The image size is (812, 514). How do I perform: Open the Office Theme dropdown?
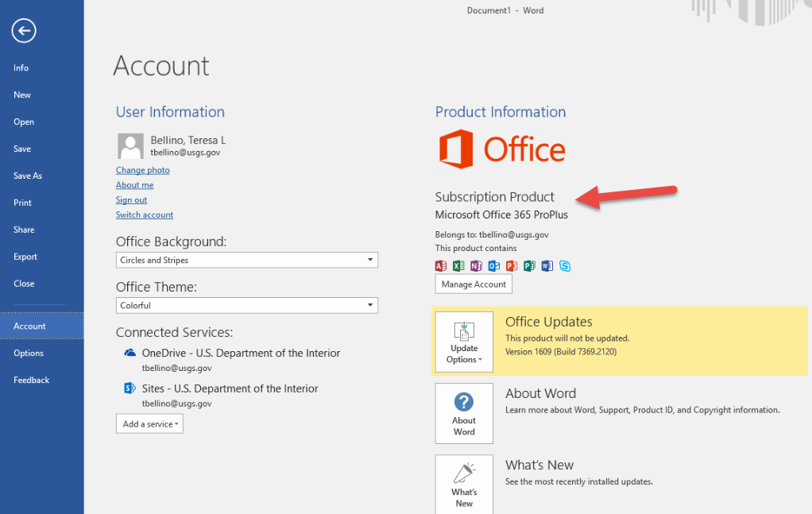point(246,305)
